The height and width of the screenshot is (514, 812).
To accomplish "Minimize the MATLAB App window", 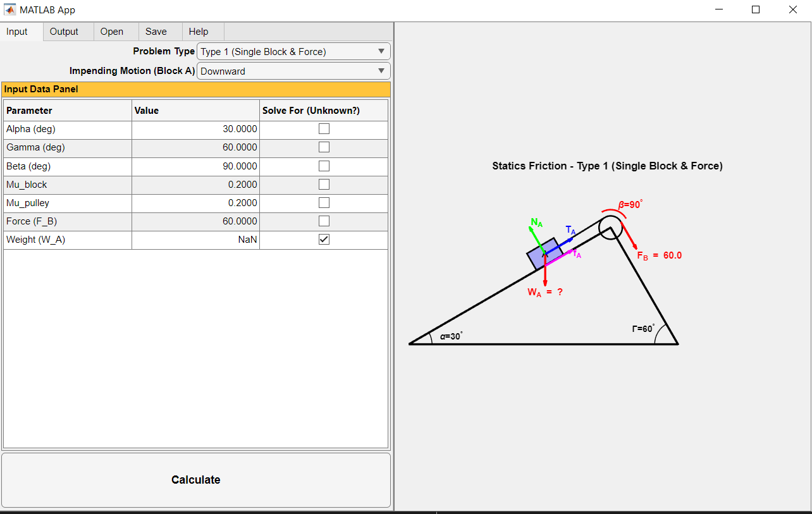I will coord(719,9).
